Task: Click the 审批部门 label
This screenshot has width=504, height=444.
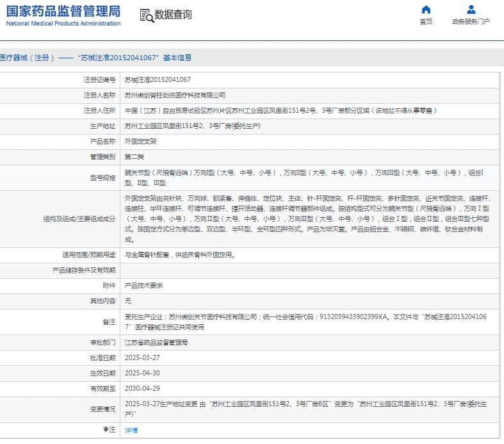Action: click(x=102, y=343)
